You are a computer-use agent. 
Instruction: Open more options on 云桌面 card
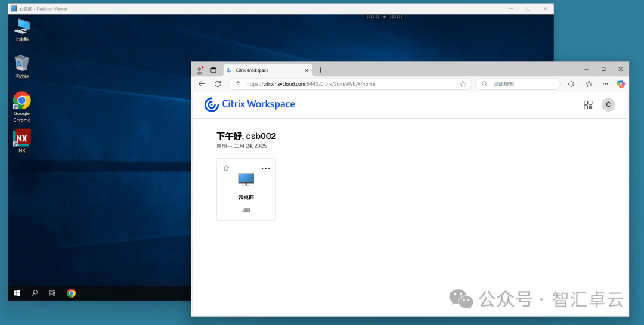tap(266, 168)
